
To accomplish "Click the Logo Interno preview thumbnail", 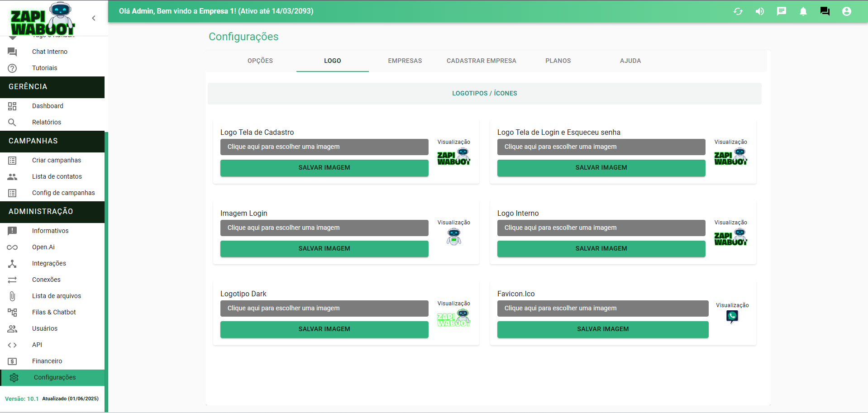I will [731, 237].
